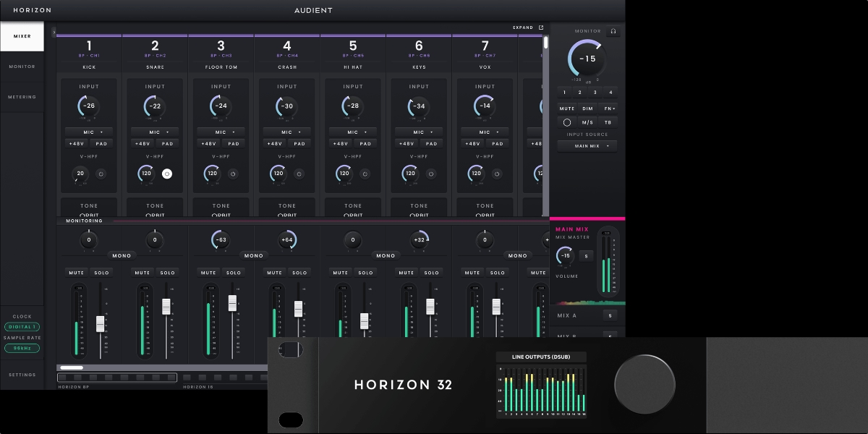Click the HI HAT input gain knob showing -28
This screenshot has height=434, width=868.
(x=353, y=106)
